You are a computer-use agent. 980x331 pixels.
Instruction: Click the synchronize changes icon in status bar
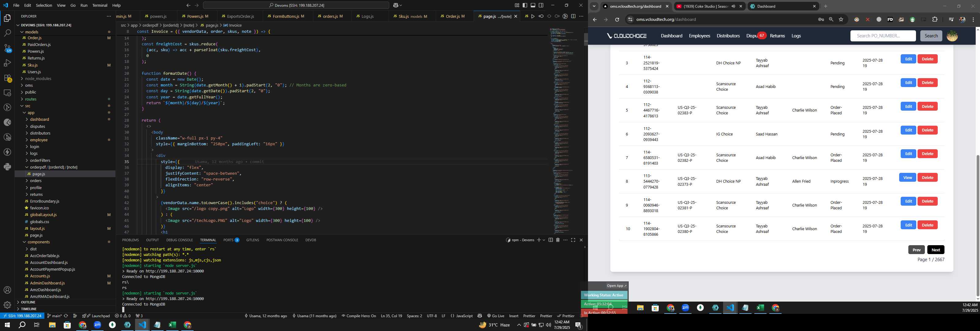(x=66, y=316)
